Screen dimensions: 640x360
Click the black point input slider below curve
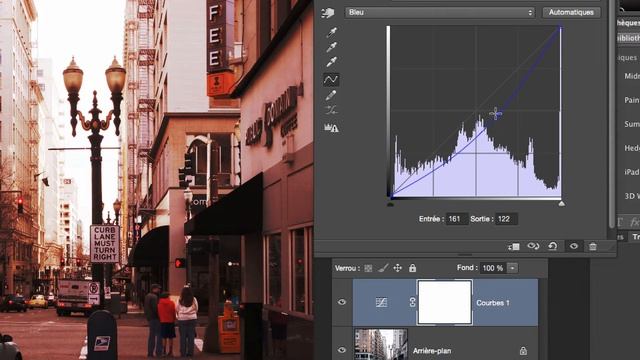coord(391,204)
